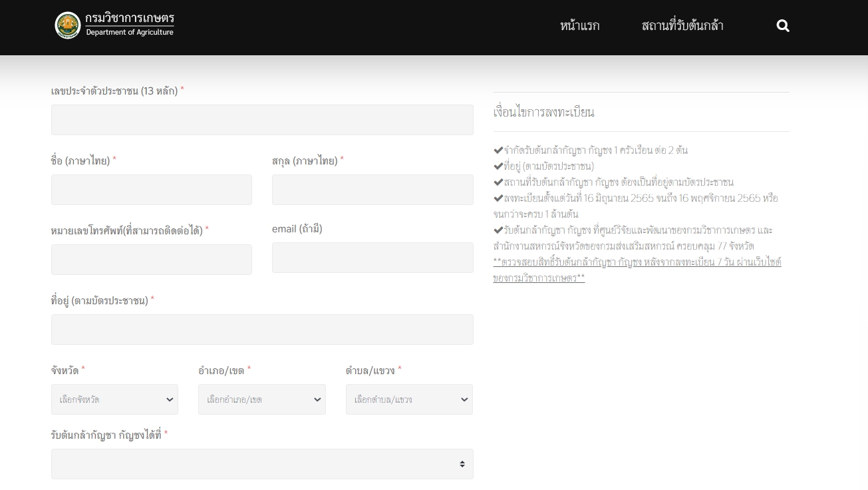Expand the อำเภอ/เขต district dropdown
The height and width of the screenshot is (490, 868).
261,399
